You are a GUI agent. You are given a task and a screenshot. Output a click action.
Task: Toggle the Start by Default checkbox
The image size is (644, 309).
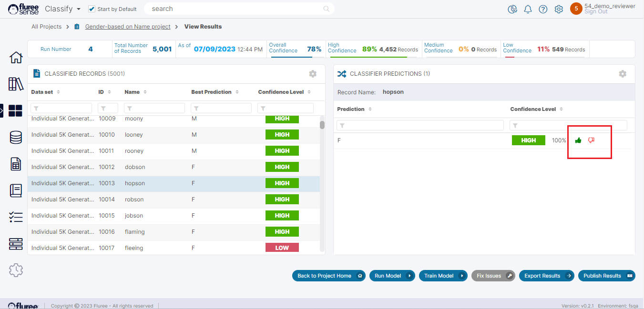(92, 9)
